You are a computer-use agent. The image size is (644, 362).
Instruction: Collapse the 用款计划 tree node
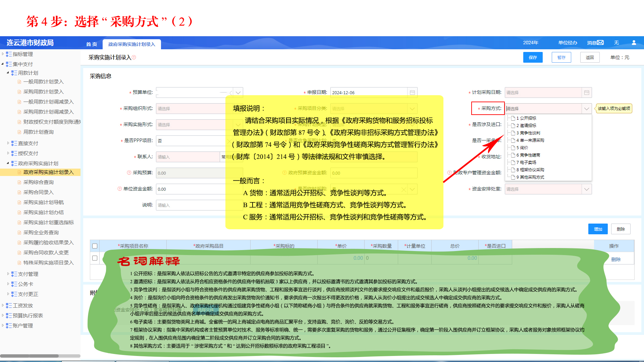pos(8,73)
